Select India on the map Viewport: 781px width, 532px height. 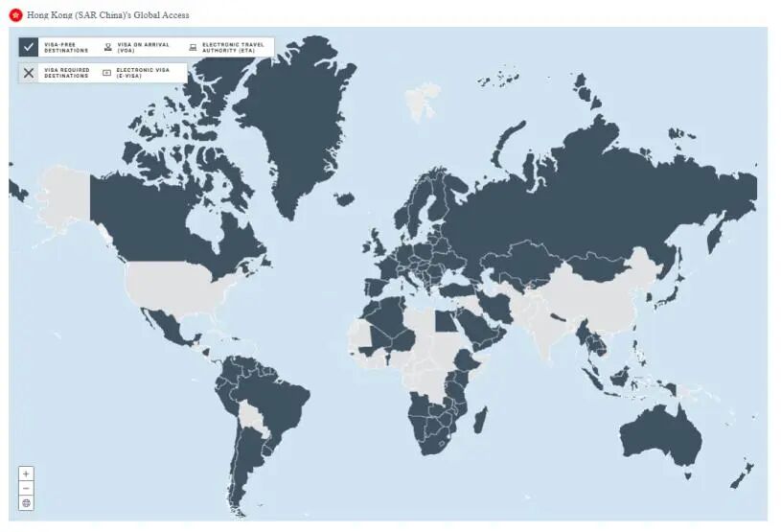click(543, 329)
